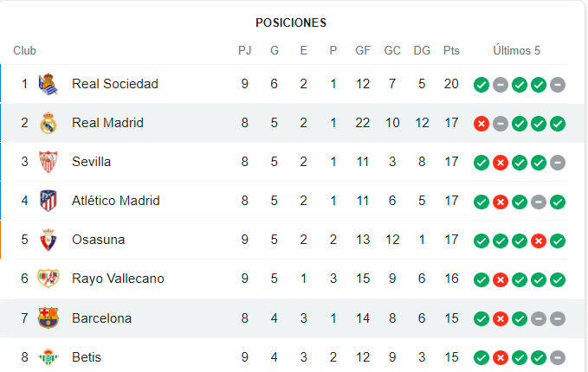Click the Últimos 5 column header

(x=516, y=50)
